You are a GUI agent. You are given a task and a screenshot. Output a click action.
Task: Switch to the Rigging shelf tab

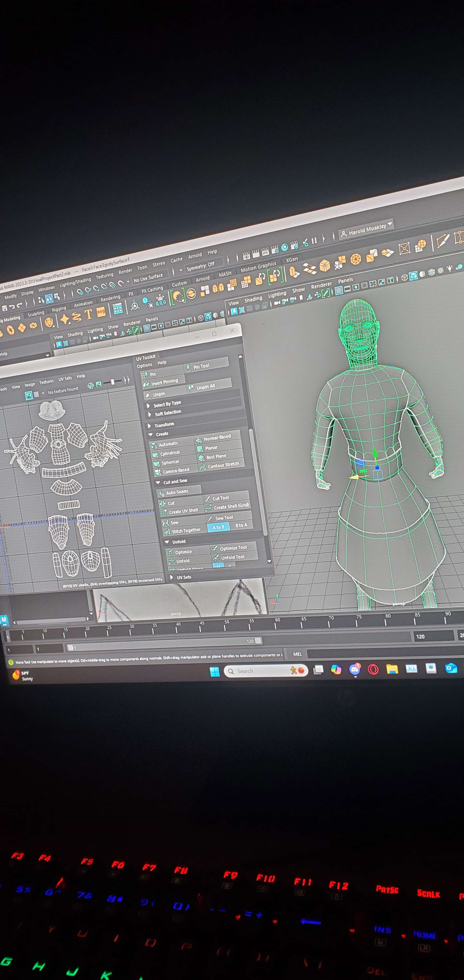tap(59, 309)
